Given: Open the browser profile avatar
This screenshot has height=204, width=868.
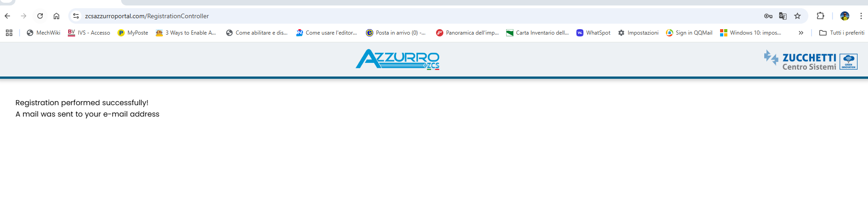Looking at the screenshot, I should tap(845, 16).
